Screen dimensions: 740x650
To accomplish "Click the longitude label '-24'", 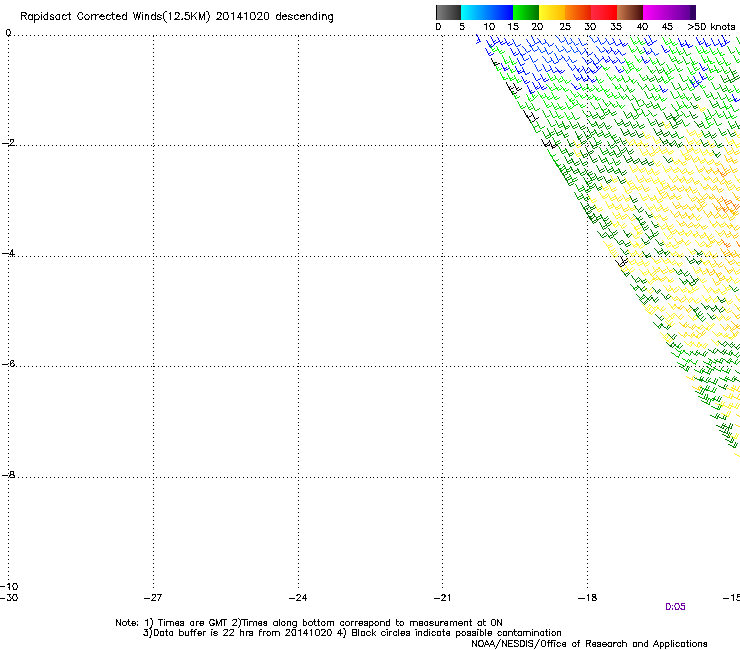I will pos(298,598).
